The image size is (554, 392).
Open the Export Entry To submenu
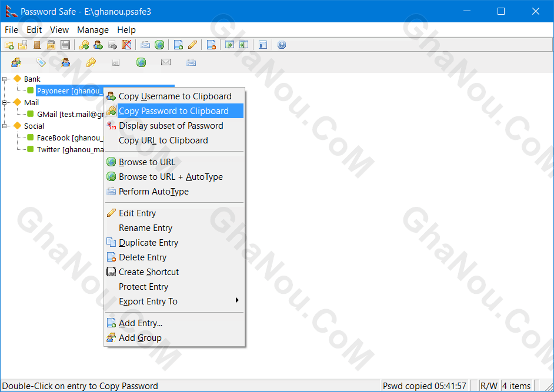coord(175,301)
